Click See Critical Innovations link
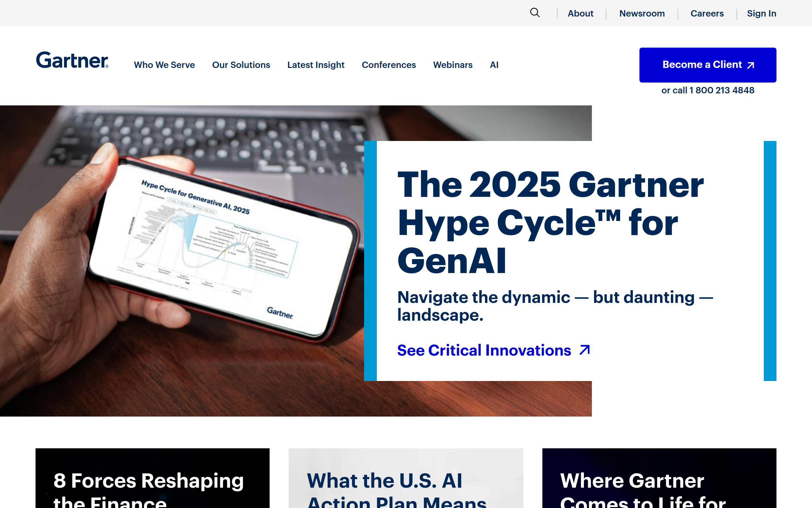Viewport: 812px width, 508px height. [x=494, y=351]
